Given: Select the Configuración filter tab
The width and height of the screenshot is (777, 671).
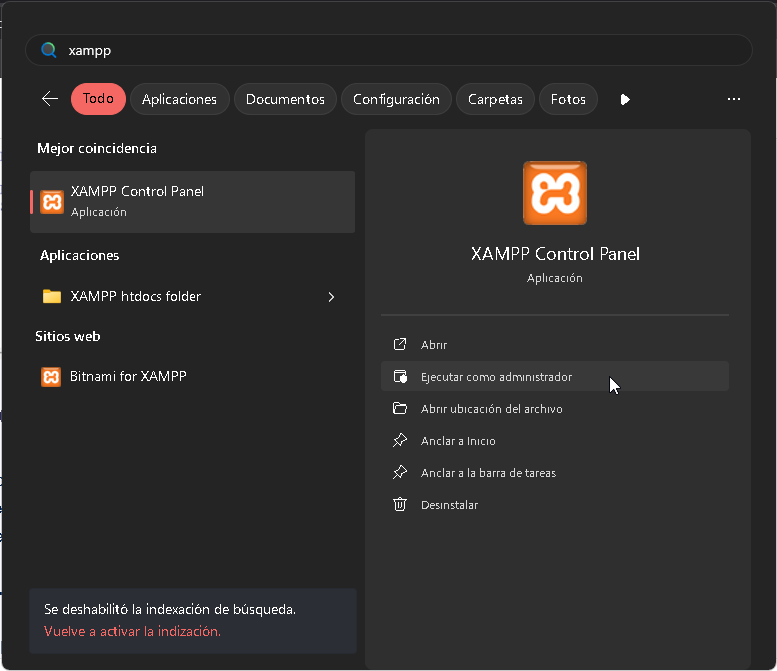Looking at the screenshot, I should [396, 99].
